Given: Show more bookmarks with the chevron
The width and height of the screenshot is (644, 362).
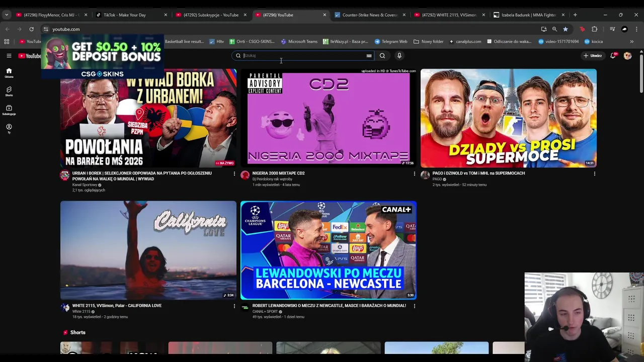Looking at the screenshot, I should click(x=632, y=41).
